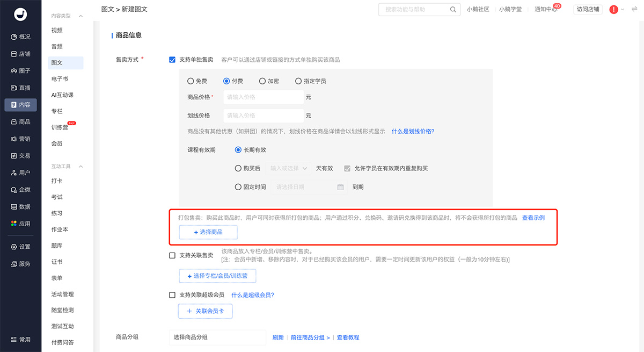Click the 访问店铺 button
This screenshot has width=644, height=352.
(589, 10)
